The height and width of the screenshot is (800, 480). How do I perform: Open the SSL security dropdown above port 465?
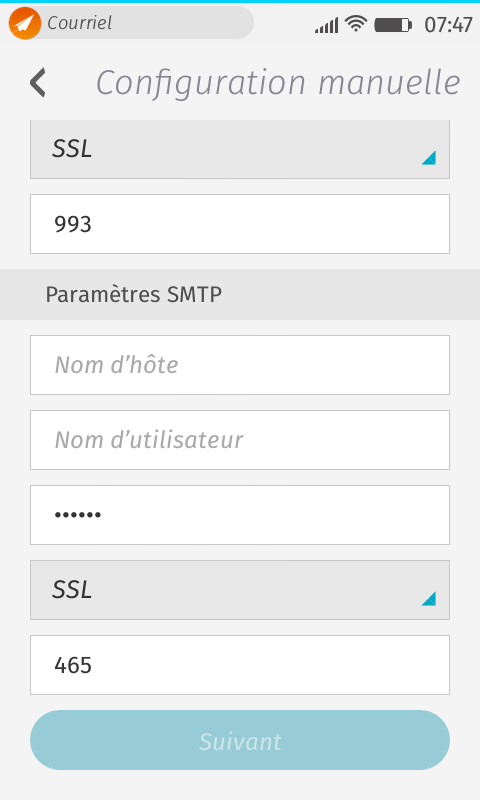(x=240, y=590)
